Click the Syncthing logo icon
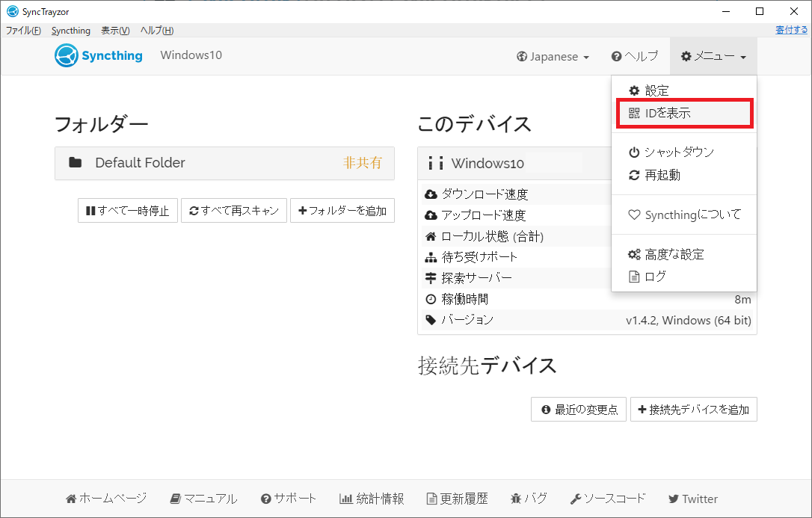Viewport: 812px width, 518px height. [x=67, y=55]
